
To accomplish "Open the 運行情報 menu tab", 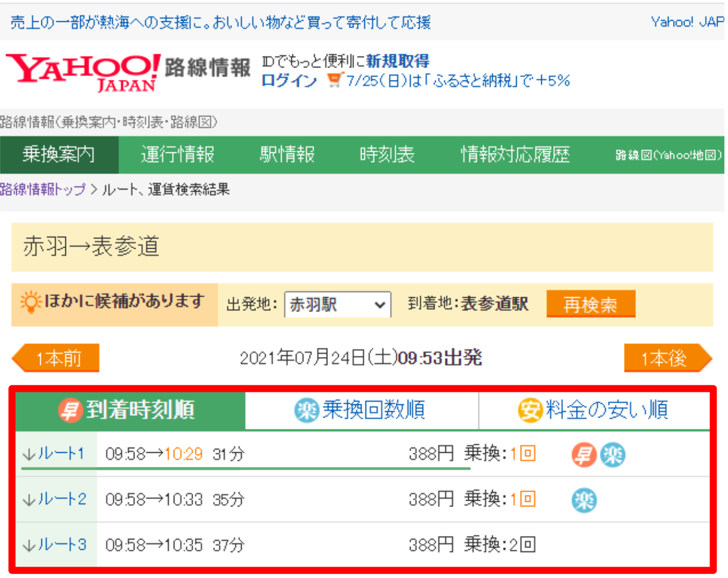I will [x=178, y=155].
